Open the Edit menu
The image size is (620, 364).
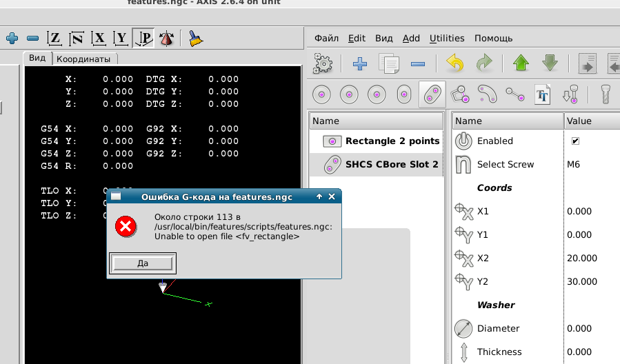(x=357, y=39)
